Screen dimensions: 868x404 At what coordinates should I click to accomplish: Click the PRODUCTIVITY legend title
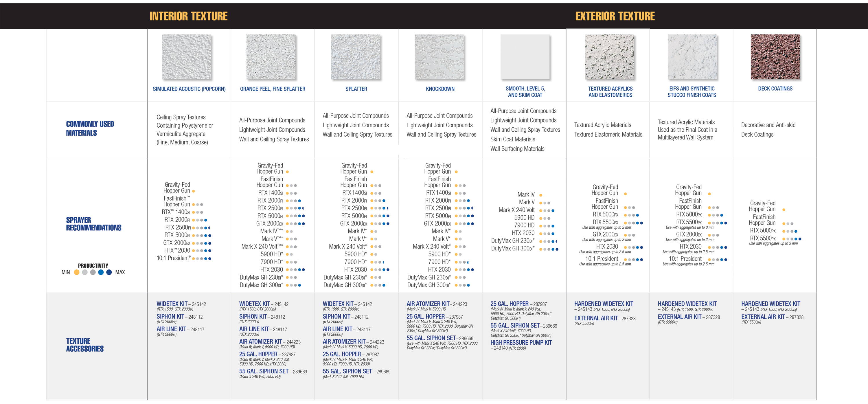[x=93, y=266]
